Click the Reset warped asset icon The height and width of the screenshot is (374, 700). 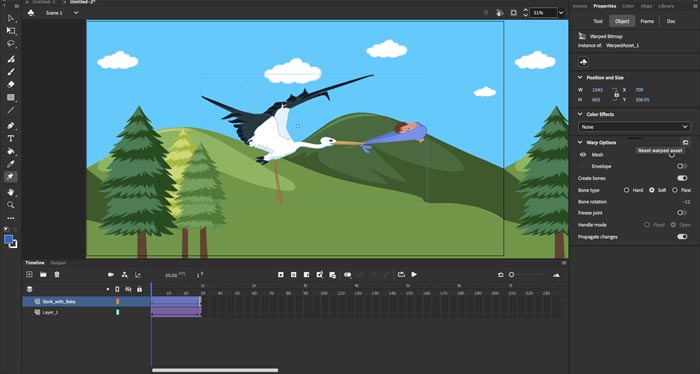click(x=685, y=142)
